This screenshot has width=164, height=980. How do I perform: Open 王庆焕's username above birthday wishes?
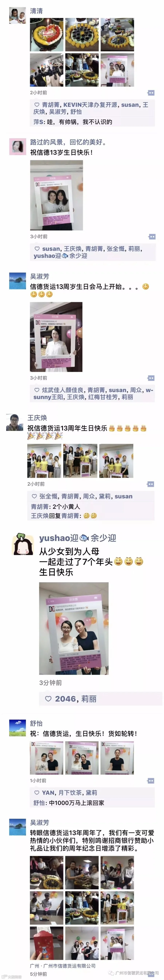coord(37,418)
